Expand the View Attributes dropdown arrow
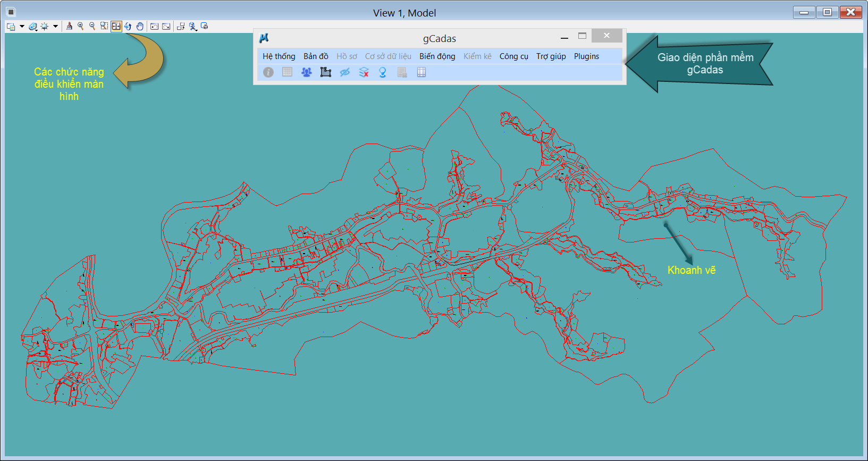This screenshot has height=461, width=868. pyautogui.click(x=22, y=26)
